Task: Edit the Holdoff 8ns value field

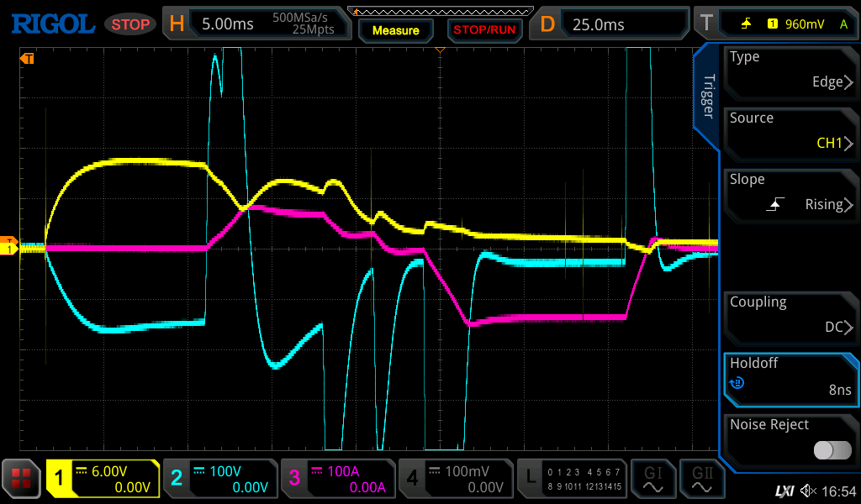Action: (x=790, y=376)
